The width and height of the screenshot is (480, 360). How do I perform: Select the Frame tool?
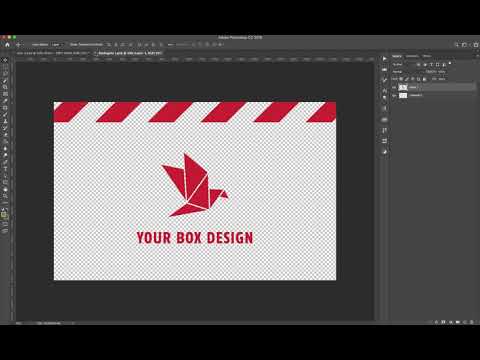pyautogui.click(x=5, y=94)
